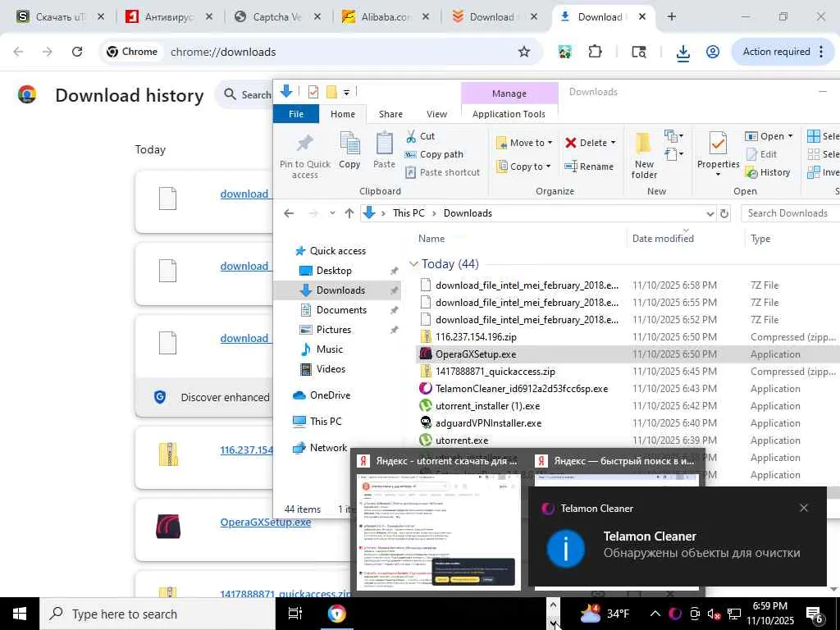Open Yandex utorrent preview thumbnail
Image resolution: width=840 pixels, height=630 pixels.
tap(438, 531)
